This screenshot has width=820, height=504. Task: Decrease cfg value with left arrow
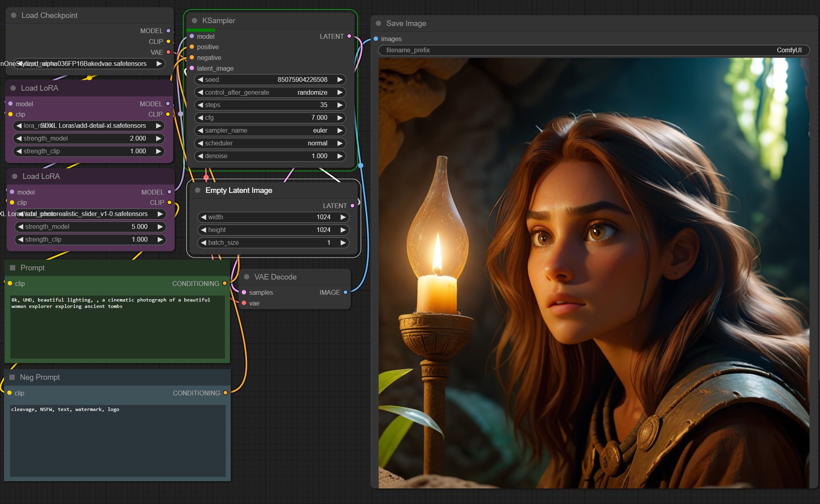[x=201, y=118]
